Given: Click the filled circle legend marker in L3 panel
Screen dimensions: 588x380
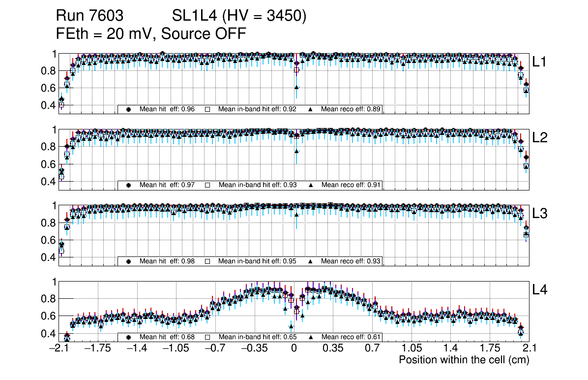Looking at the screenshot, I should tap(129, 261).
